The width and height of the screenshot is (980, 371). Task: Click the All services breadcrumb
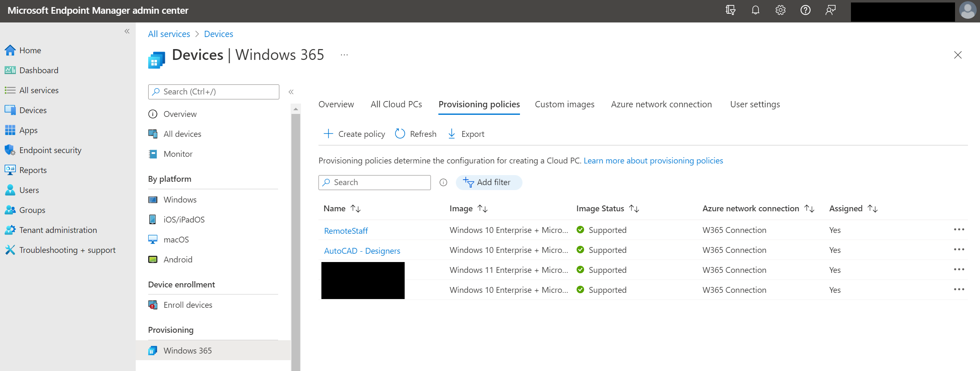pos(169,34)
